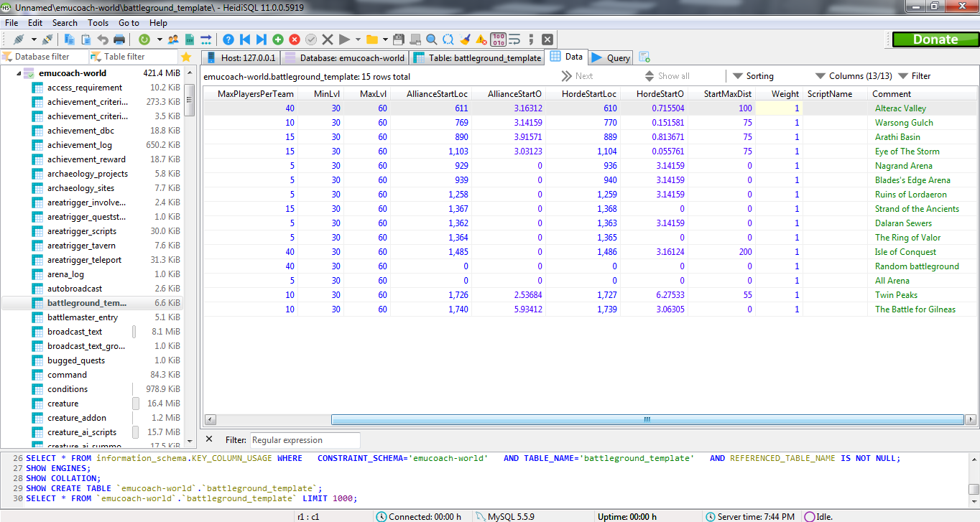Click the green refresh icon
The height and width of the screenshot is (522, 980).
[144, 39]
